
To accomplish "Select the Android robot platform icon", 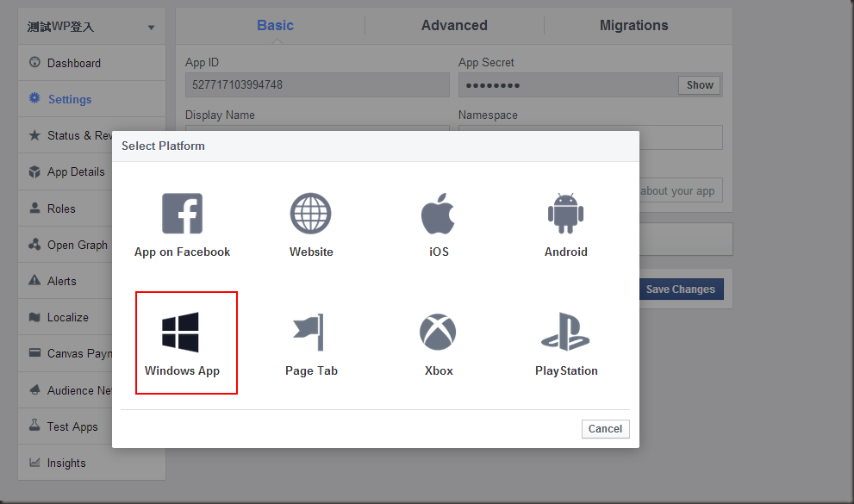I will tap(565, 214).
